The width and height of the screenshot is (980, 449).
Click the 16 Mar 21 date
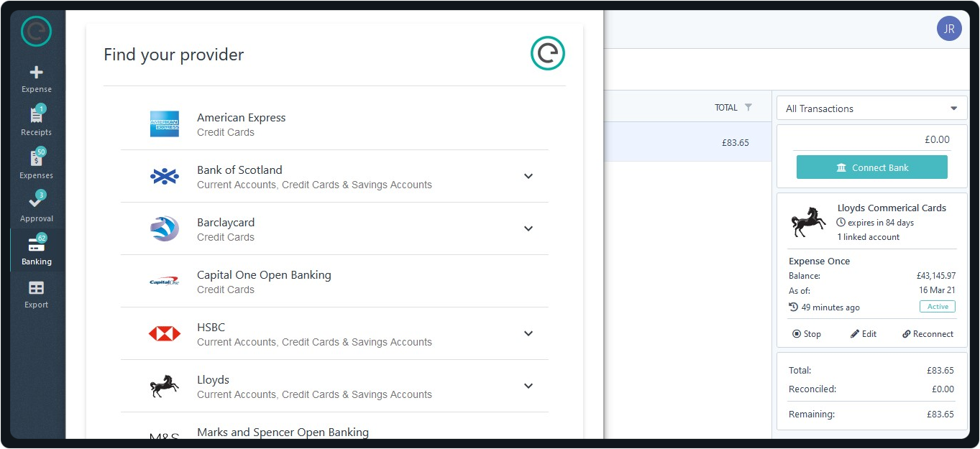click(x=938, y=290)
